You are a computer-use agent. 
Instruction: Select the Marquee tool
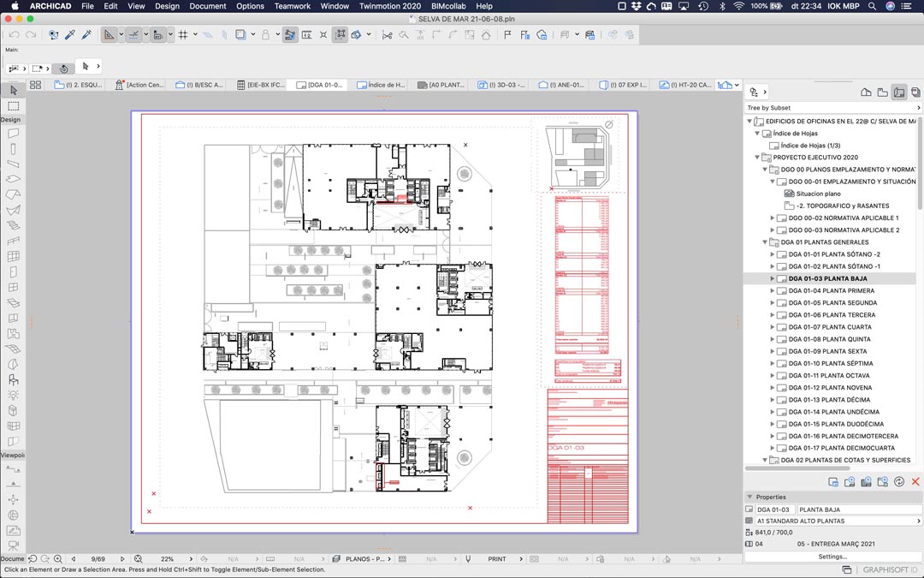click(14, 106)
